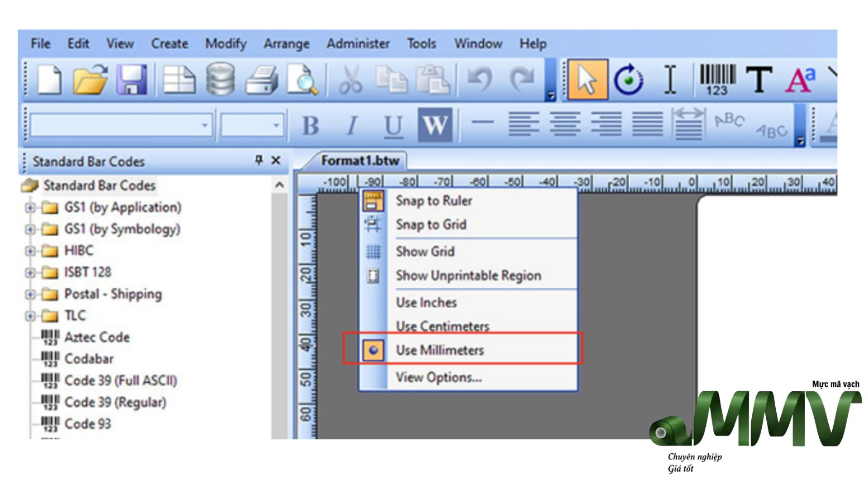The image size is (868, 488).
Task: Expand the HIBC folder
Action: point(30,251)
